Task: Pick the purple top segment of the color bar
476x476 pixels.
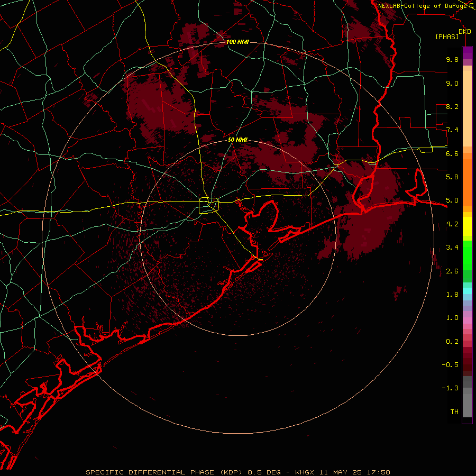Action: [467, 53]
